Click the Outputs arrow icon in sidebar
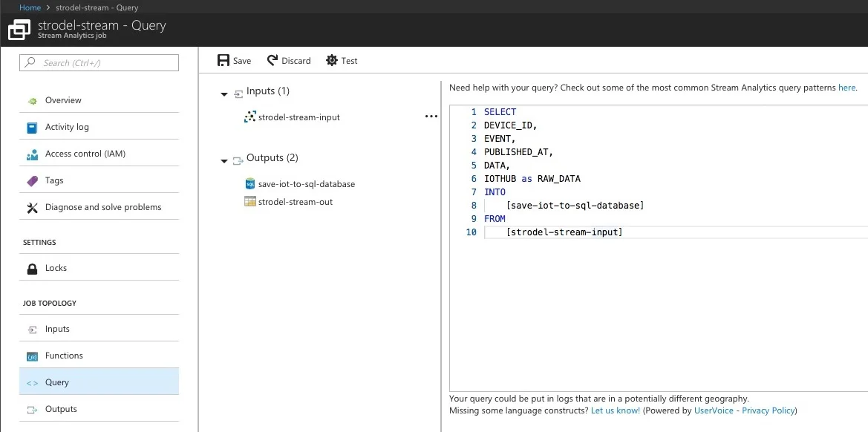Screen dimensions: 868x432 coord(32,409)
